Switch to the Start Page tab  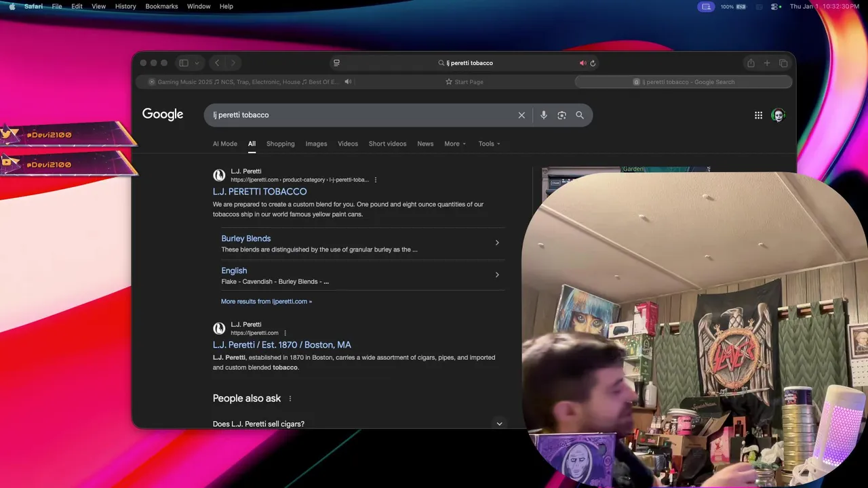(x=465, y=82)
